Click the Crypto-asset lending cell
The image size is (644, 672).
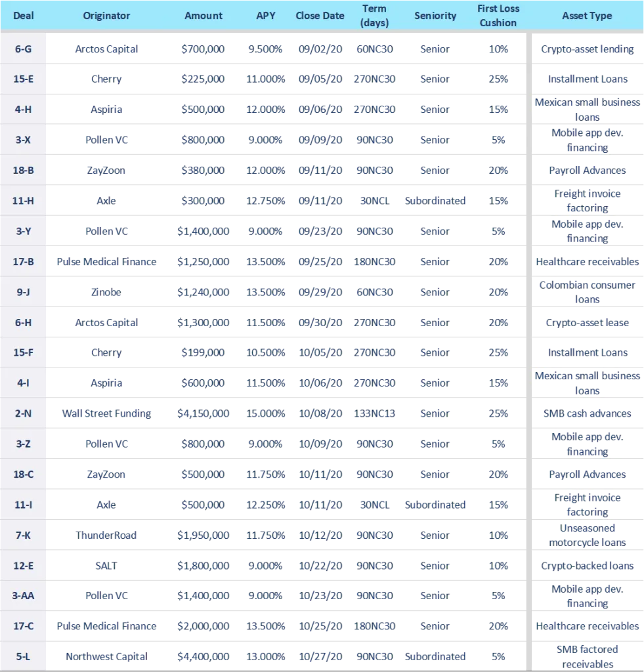(x=587, y=49)
